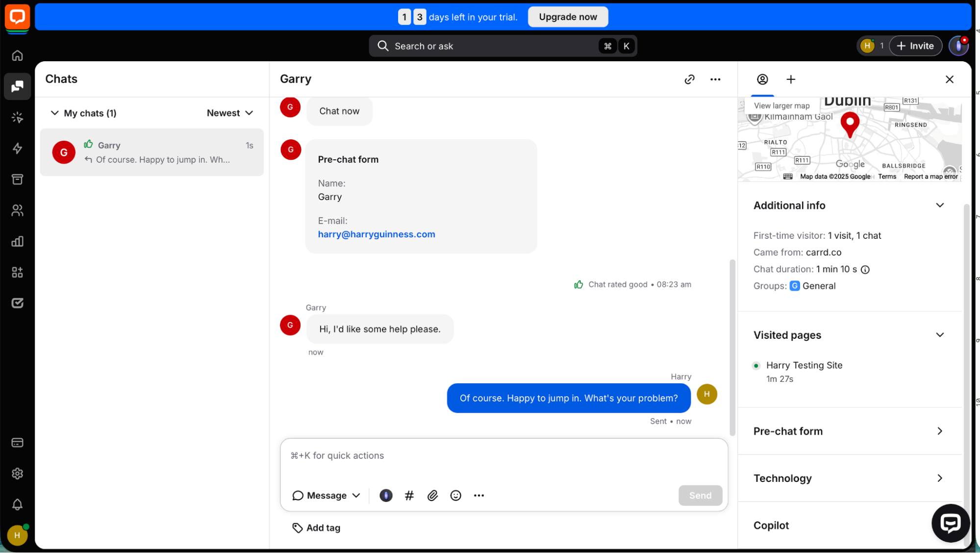This screenshot has width=980, height=553.
Task: Collapse the My chats list
Action: pos(55,113)
